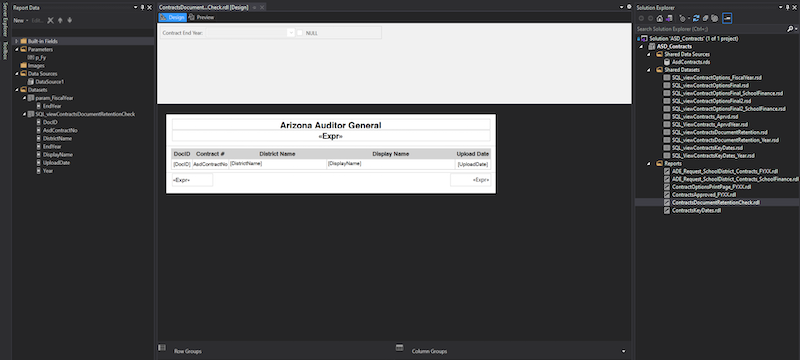Collapse All in Solution Explorer
The image size is (800, 360).
tap(705, 18)
